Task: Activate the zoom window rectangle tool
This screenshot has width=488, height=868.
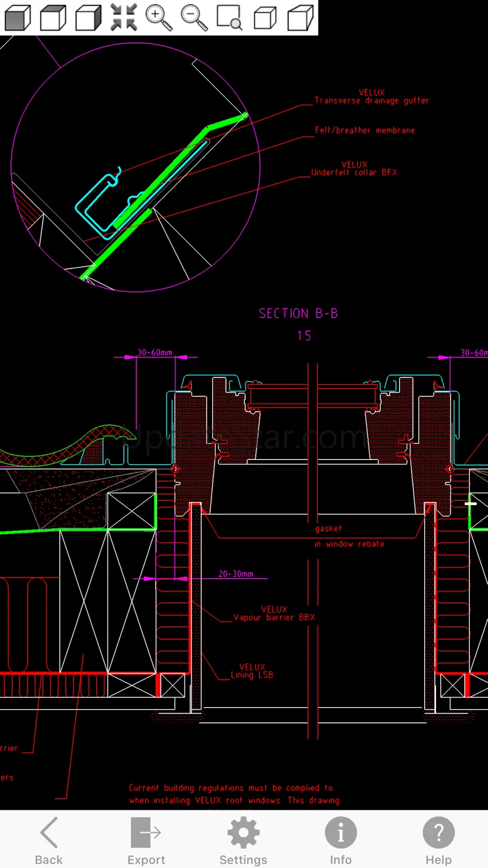Action: 230,18
